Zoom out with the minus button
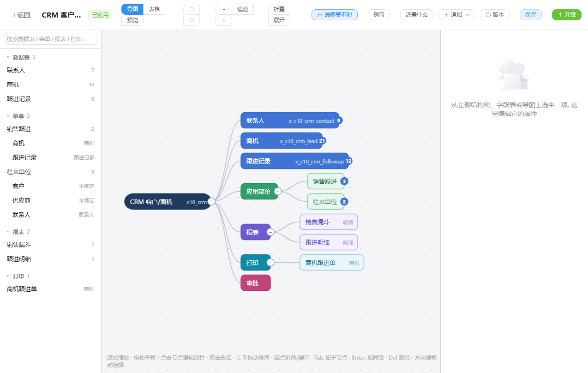This screenshot has width=588, height=373. (224, 9)
